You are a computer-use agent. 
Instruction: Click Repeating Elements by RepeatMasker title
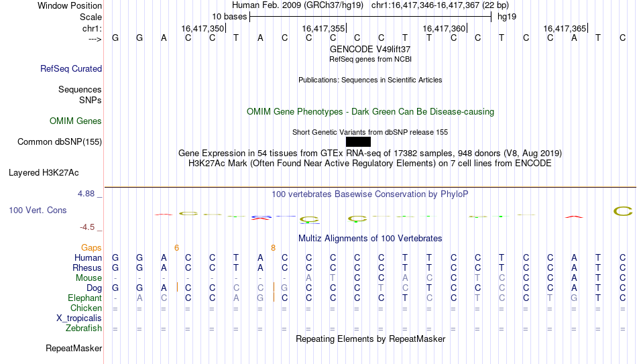[370, 339]
